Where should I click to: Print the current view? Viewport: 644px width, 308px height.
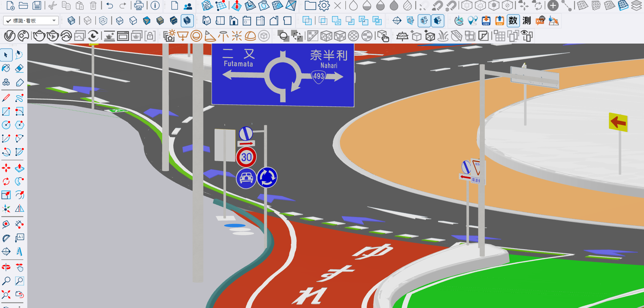[139, 5]
